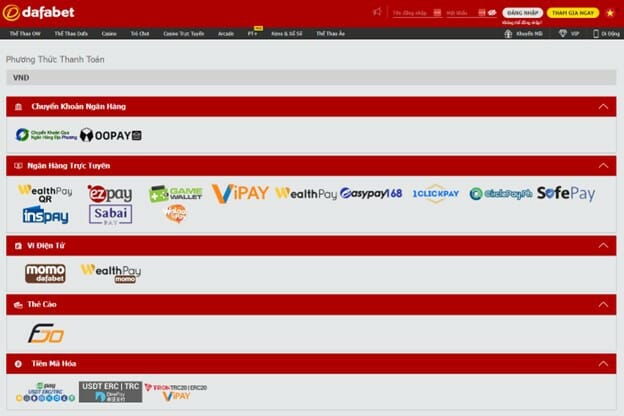Toggle password visibility eye icon

click(492, 13)
